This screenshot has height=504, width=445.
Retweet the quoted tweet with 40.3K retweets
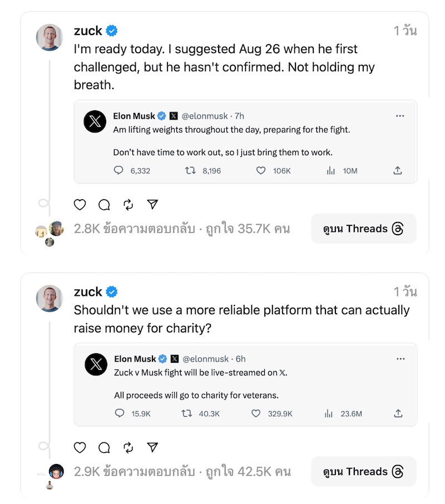tap(187, 413)
